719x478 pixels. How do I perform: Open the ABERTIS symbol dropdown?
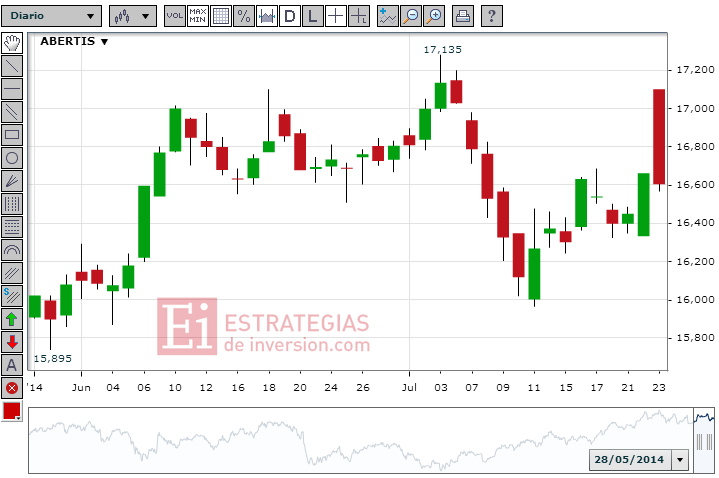(x=74, y=41)
